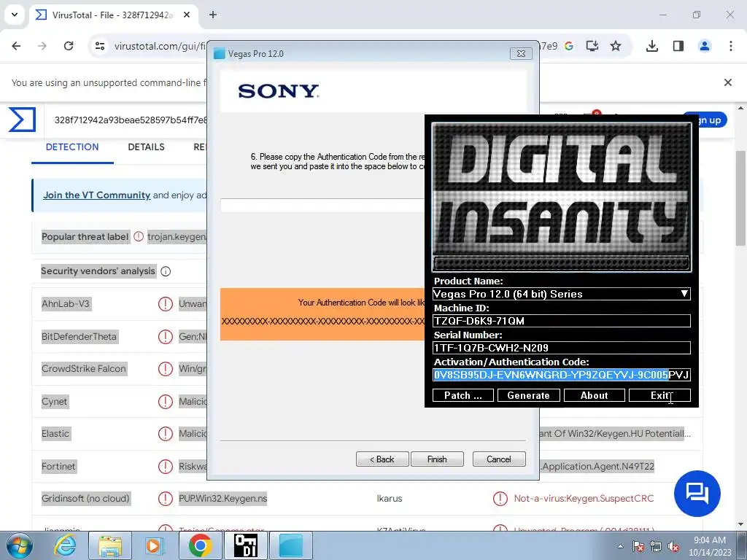Close the Vegas Pro 12.0 dialog
Viewport: 747px width, 560px height.
click(x=521, y=54)
